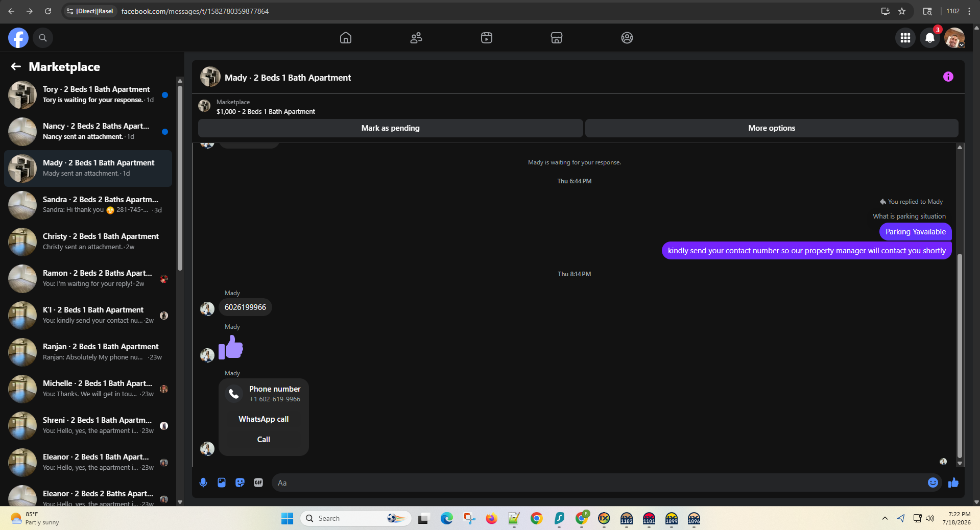
Task: Open the weather widget showing 85°F
Action: coord(35,518)
